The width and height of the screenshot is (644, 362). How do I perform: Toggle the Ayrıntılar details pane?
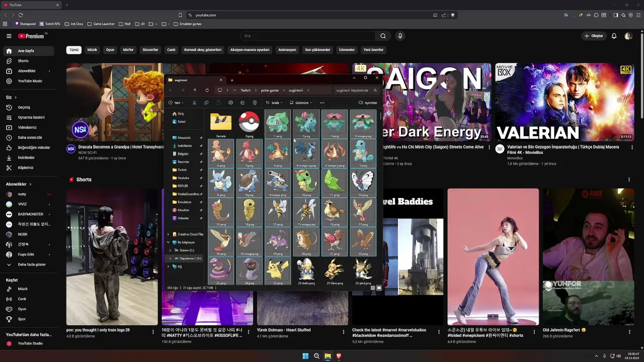pyautogui.click(x=368, y=103)
